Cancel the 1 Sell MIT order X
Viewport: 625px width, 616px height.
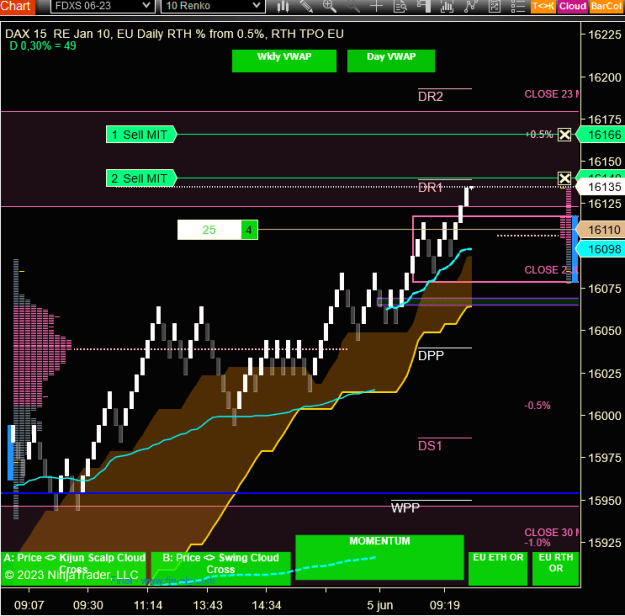[564, 134]
